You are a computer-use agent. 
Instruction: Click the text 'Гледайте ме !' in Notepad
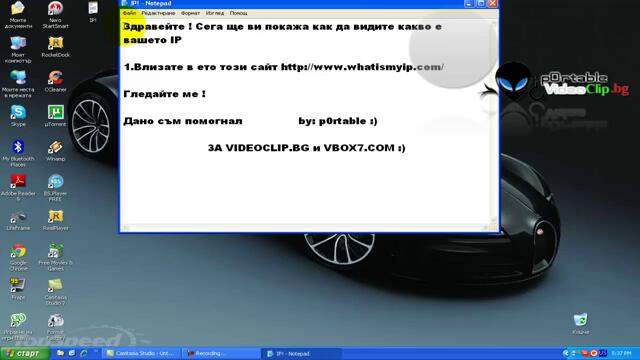click(164, 94)
